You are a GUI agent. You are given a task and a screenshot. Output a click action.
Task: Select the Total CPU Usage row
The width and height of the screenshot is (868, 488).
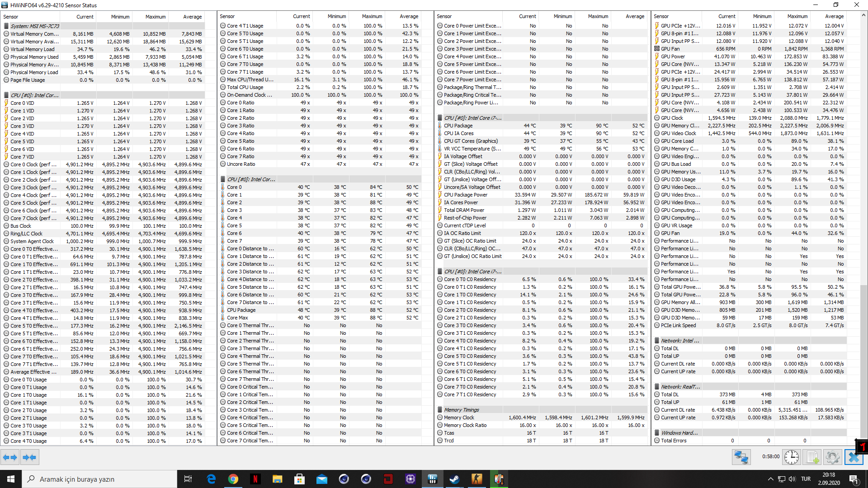(x=320, y=87)
